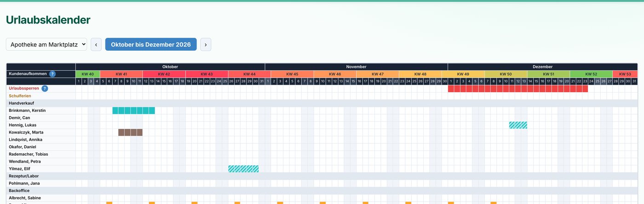644x204 pixels.
Task: Click the Oktober month header
Action: (170, 67)
